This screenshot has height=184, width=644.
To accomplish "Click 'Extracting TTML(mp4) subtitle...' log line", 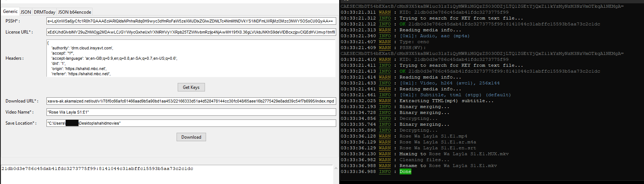I will 446,101.
